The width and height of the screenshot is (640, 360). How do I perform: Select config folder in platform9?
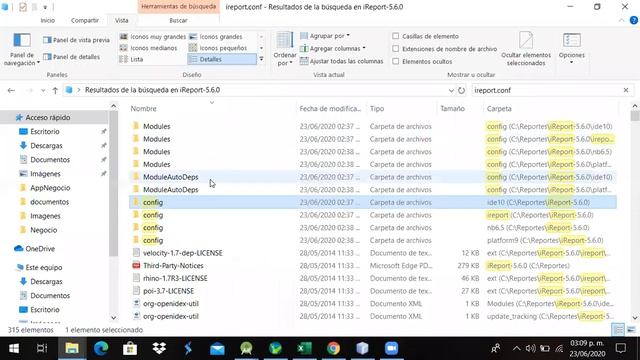coord(373,240)
